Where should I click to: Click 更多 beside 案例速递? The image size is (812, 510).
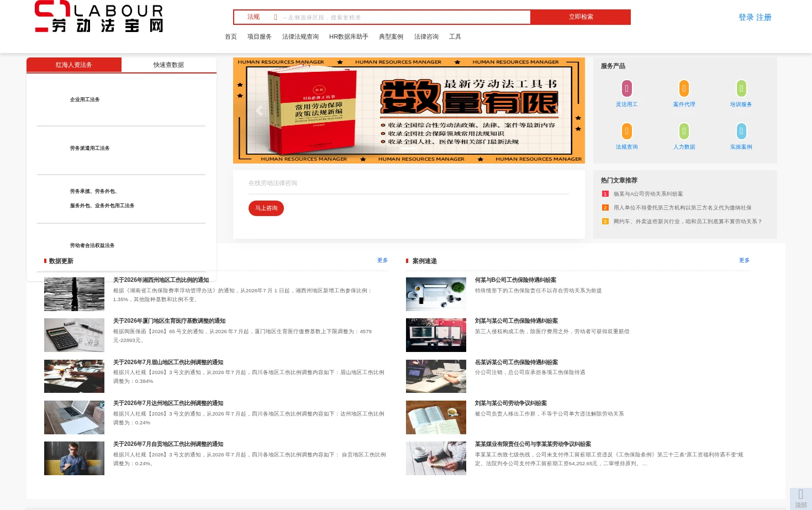click(x=745, y=260)
